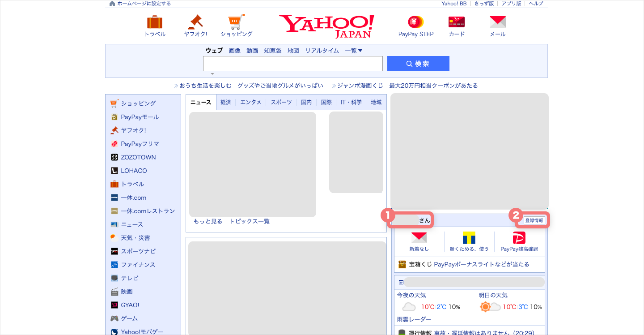Click the sidebar ニュース icon
This screenshot has width=644, height=335.
click(x=114, y=224)
